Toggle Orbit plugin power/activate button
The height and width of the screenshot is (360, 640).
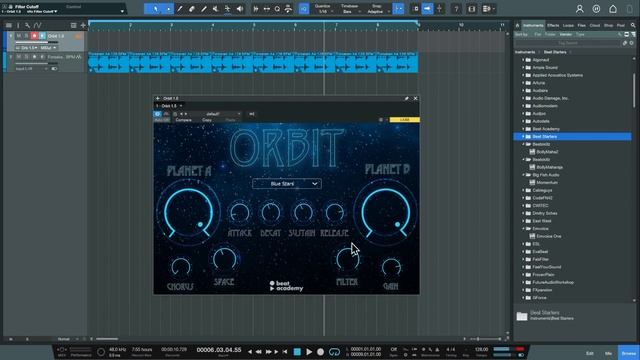tap(158, 114)
